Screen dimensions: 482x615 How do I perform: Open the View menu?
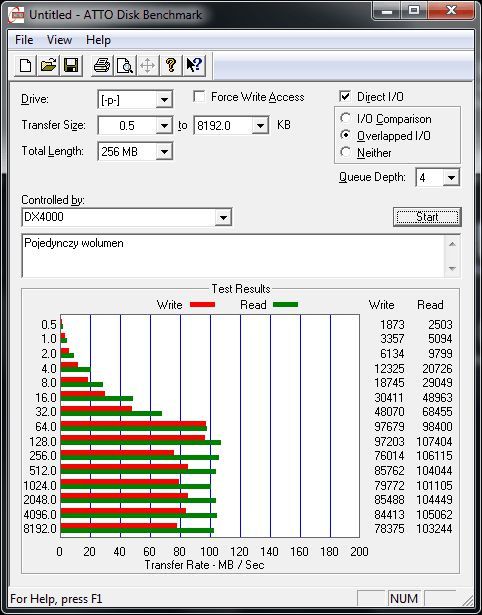click(x=59, y=40)
